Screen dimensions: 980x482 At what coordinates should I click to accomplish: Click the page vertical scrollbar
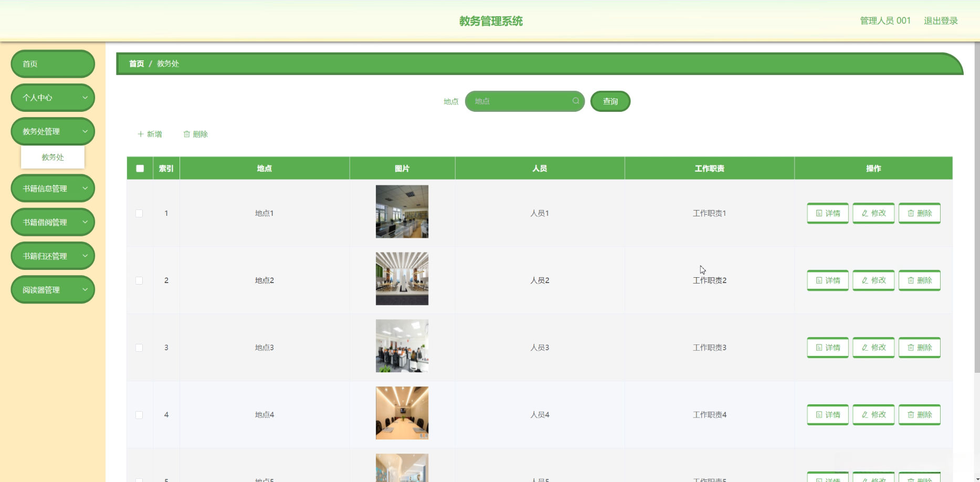(977, 207)
